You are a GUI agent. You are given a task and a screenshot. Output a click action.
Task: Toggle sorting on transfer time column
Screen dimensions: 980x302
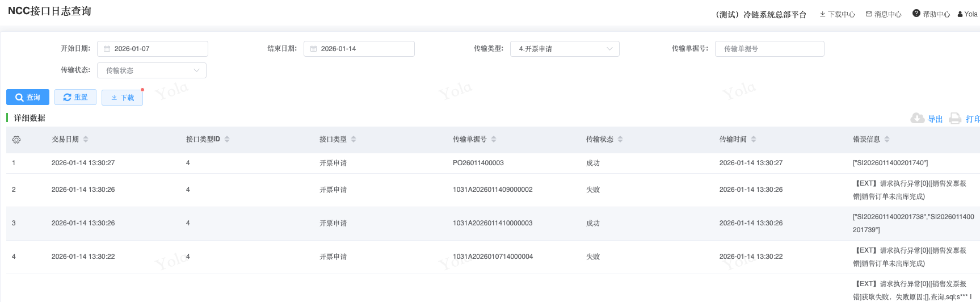pyautogui.click(x=754, y=139)
